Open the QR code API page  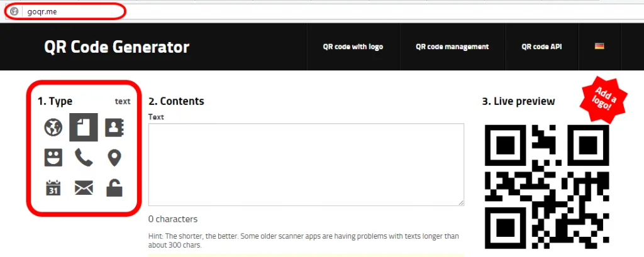click(541, 47)
